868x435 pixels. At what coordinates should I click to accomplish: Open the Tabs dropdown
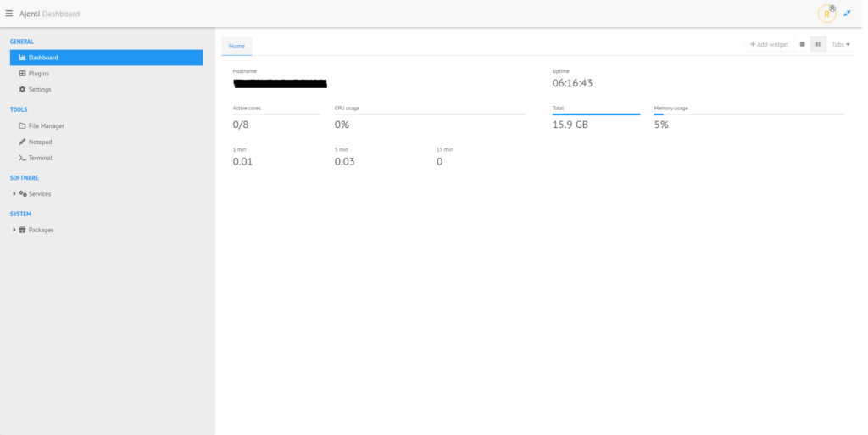(x=841, y=44)
